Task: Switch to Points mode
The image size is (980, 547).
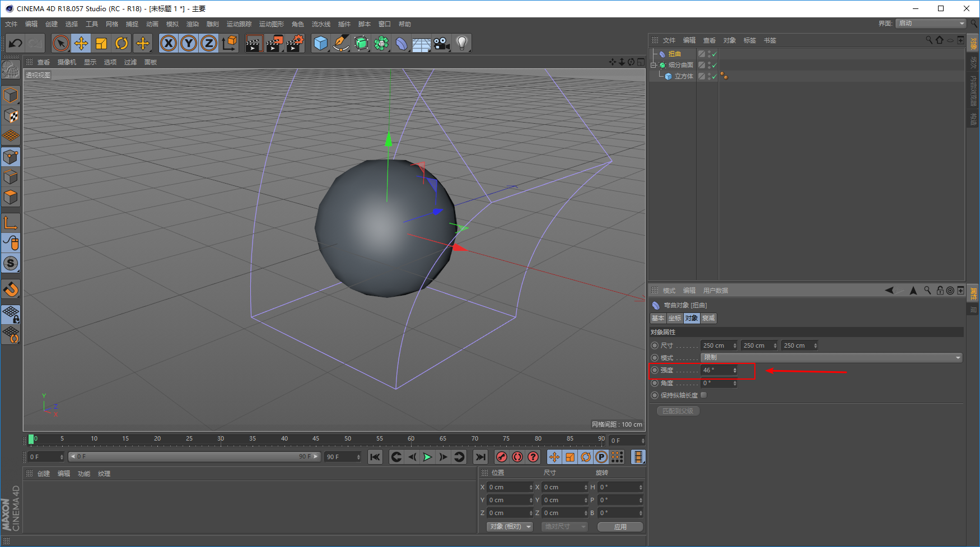Action: point(11,157)
